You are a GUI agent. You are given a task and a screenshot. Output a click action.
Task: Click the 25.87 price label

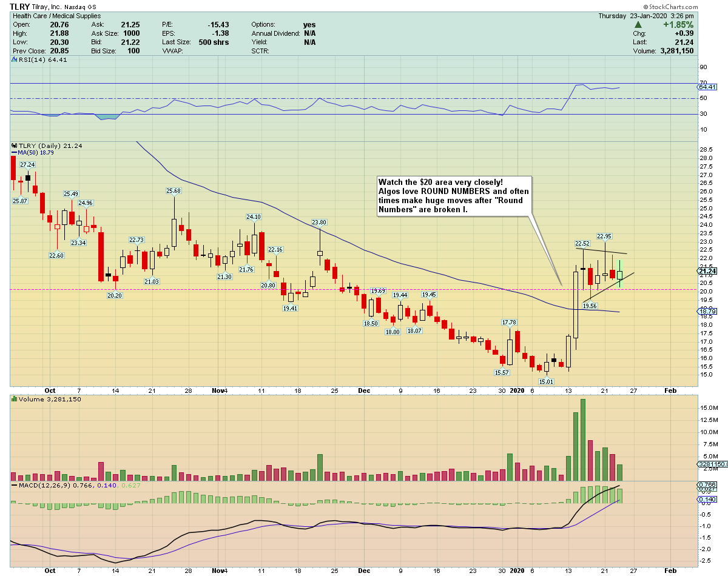[x=20, y=201]
